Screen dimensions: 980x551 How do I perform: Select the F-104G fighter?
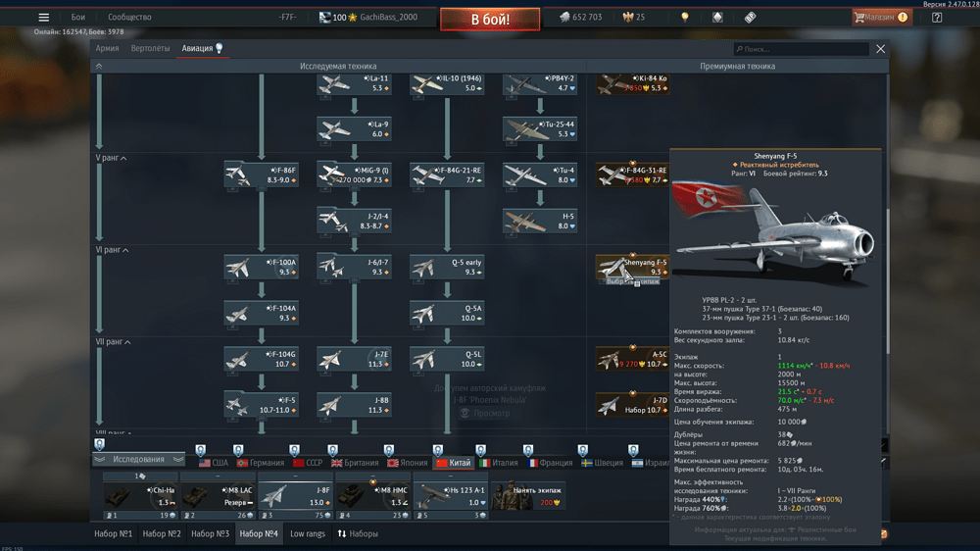(262, 359)
